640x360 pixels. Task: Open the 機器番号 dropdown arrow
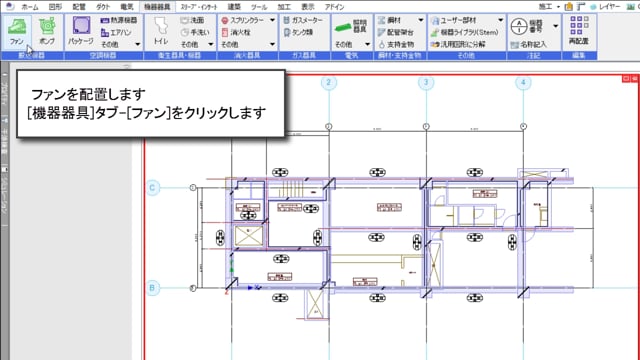click(556, 26)
